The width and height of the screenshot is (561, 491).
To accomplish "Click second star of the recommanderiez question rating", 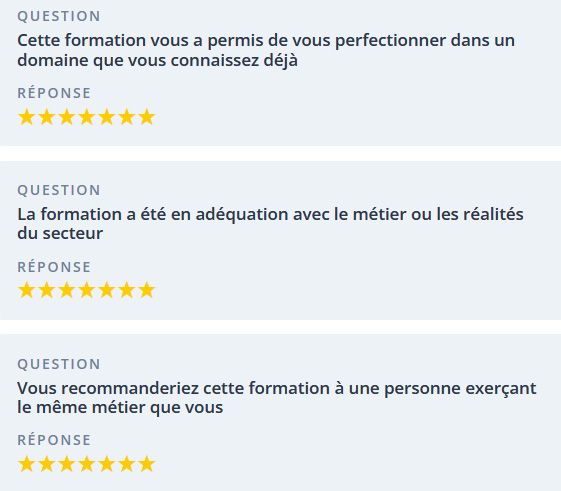I will (47, 464).
